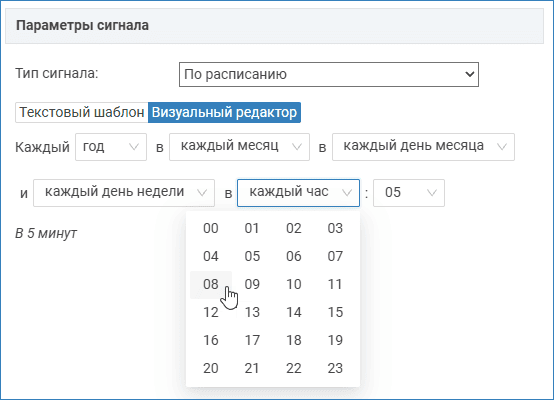
Task: Collapse the 'каждый час' dropdown
Action: click(299, 193)
